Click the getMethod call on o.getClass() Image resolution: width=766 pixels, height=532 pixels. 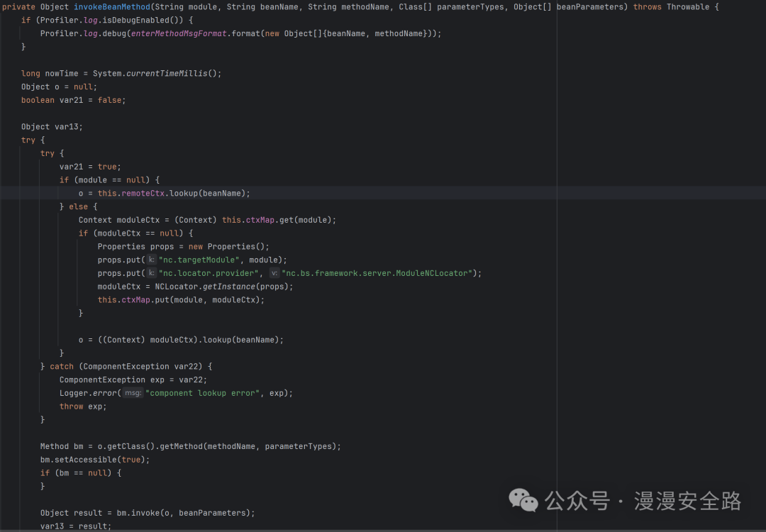[181, 446]
